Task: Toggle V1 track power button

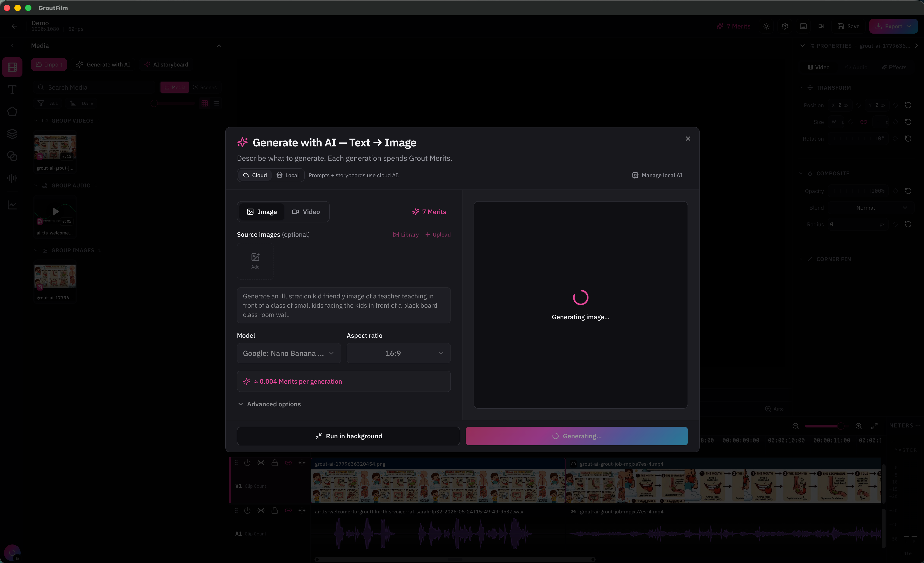Action: (x=247, y=463)
